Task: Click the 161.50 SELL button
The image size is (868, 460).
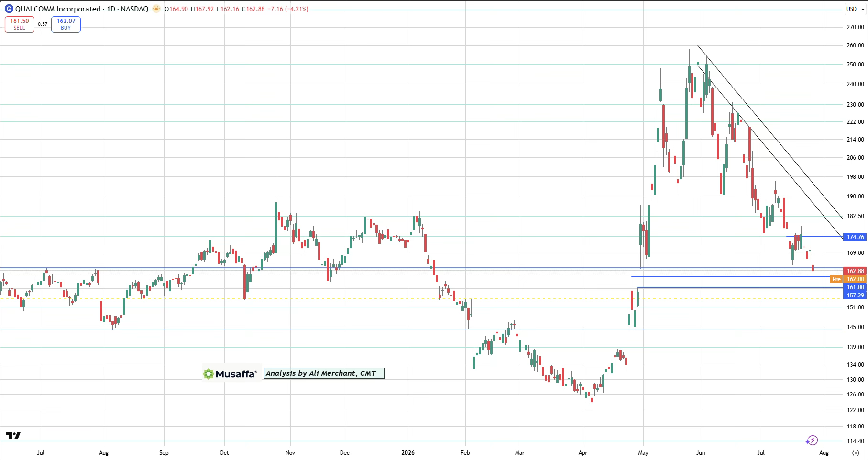Action: 20,24
